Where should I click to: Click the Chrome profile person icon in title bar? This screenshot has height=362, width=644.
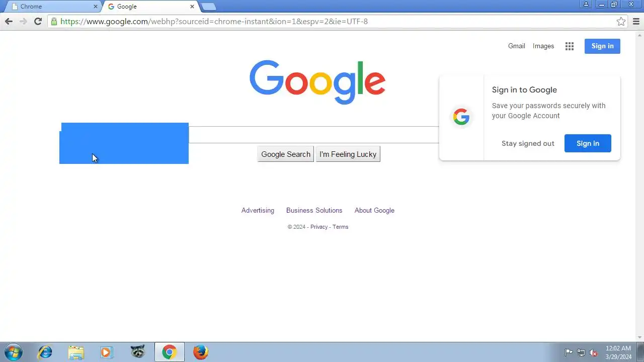tap(586, 4)
